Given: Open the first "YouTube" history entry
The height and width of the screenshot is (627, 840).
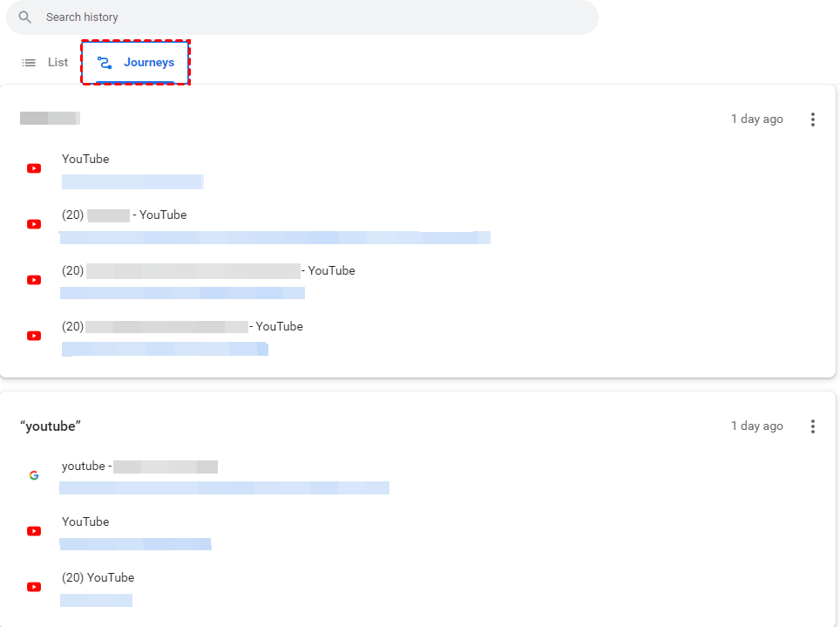Looking at the screenshot, I should 85,160.
